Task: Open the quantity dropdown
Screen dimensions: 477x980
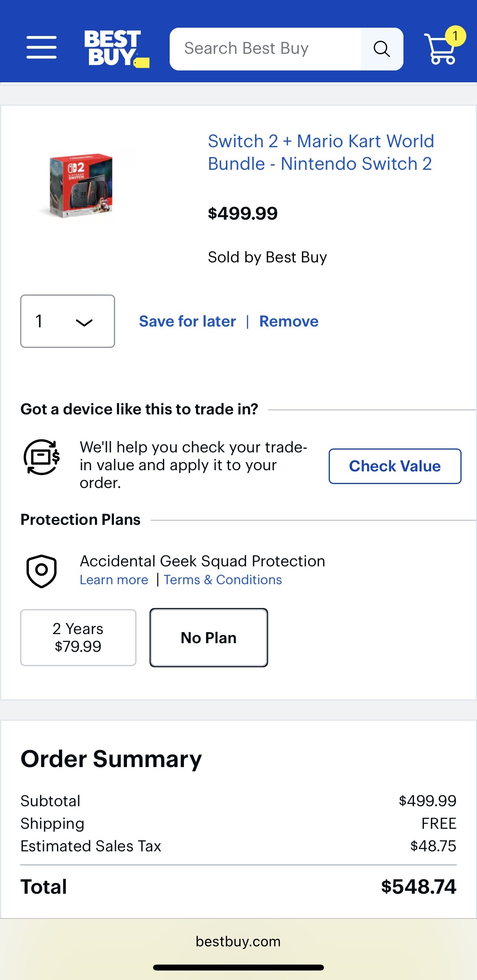Action: click(x=68, y=321)
